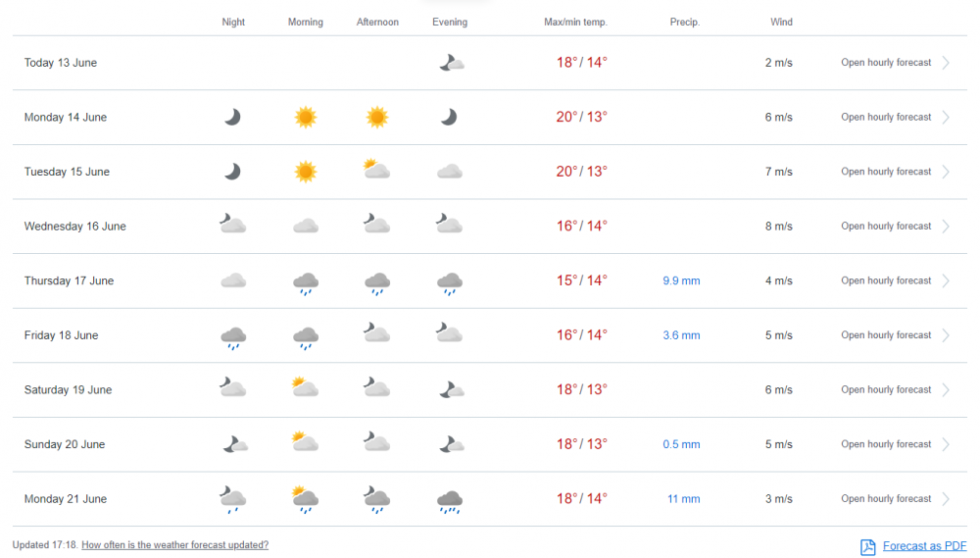
Task: Click Today 13 June evening weather icon
Action: [451, 63]
